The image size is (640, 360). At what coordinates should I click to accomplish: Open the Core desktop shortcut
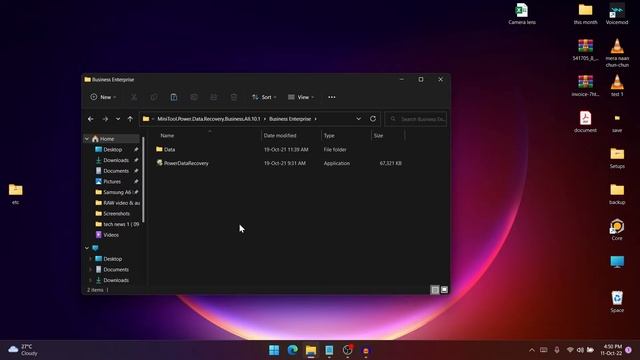click(617, 229)
